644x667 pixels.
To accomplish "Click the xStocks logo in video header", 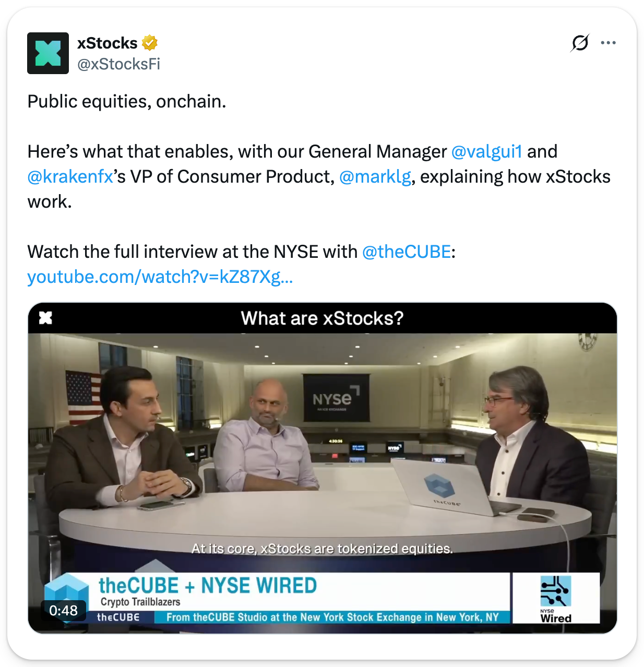I will (46, 317).
